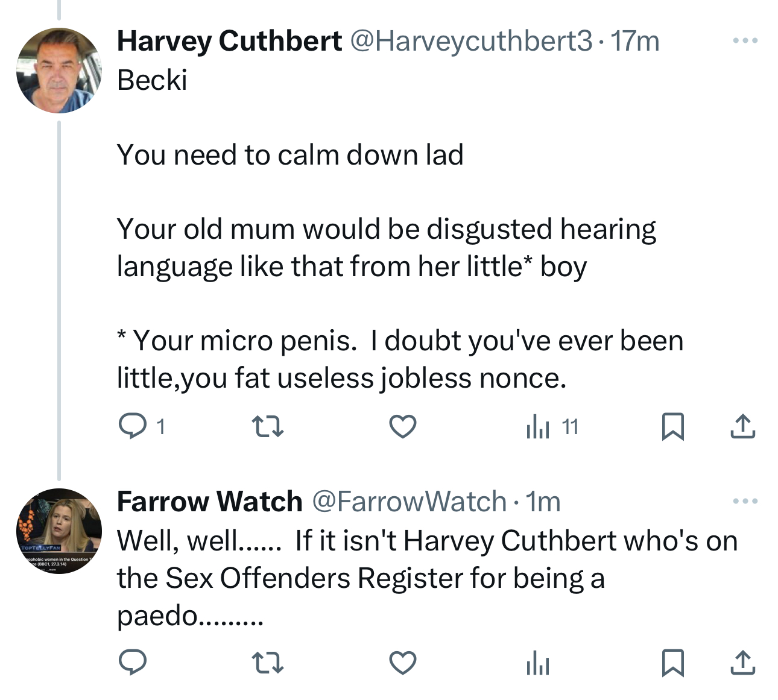
Task: Like the Farrow Watch tweet
Action: click(x=402, y=663)
